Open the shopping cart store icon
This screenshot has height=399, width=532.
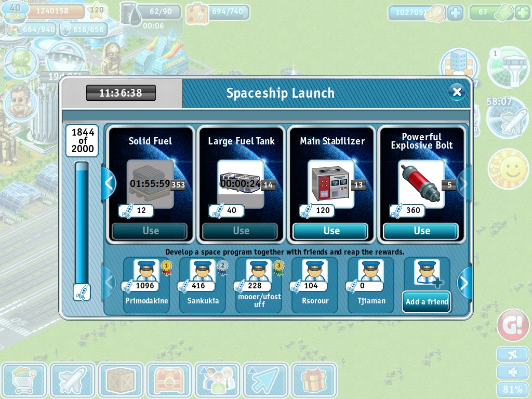click(24, 380)
